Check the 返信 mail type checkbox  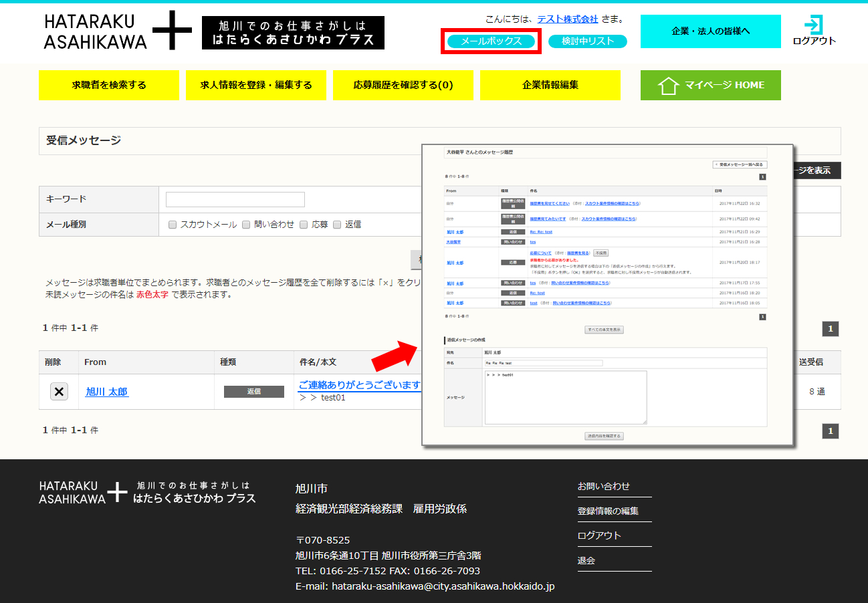[x=337, y=225]
